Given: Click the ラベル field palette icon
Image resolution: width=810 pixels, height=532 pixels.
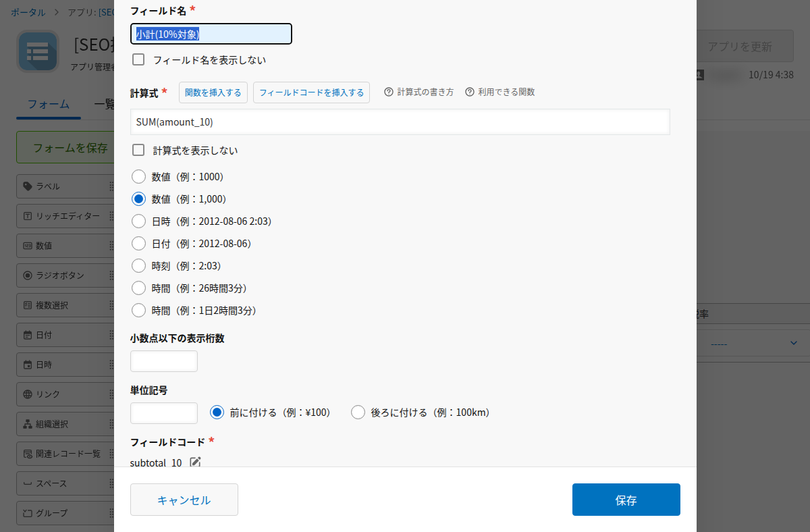Looking at the screenshot, I should coord(28,186).
